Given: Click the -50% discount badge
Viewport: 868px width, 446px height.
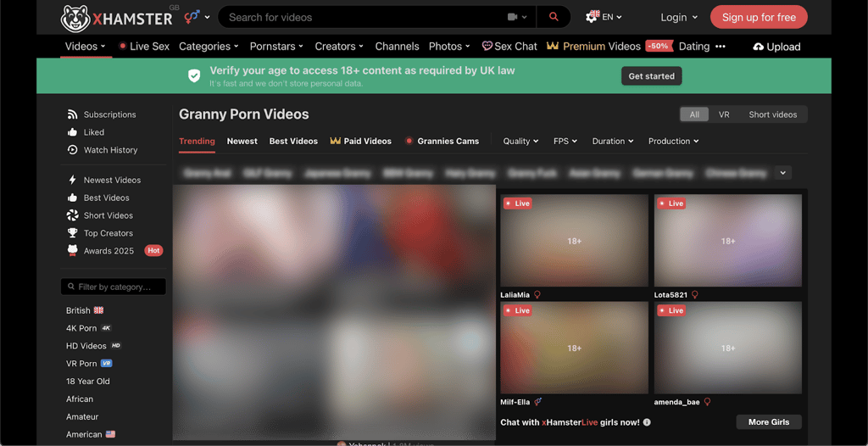Looking at the screenshot, I should coord(659,47).
